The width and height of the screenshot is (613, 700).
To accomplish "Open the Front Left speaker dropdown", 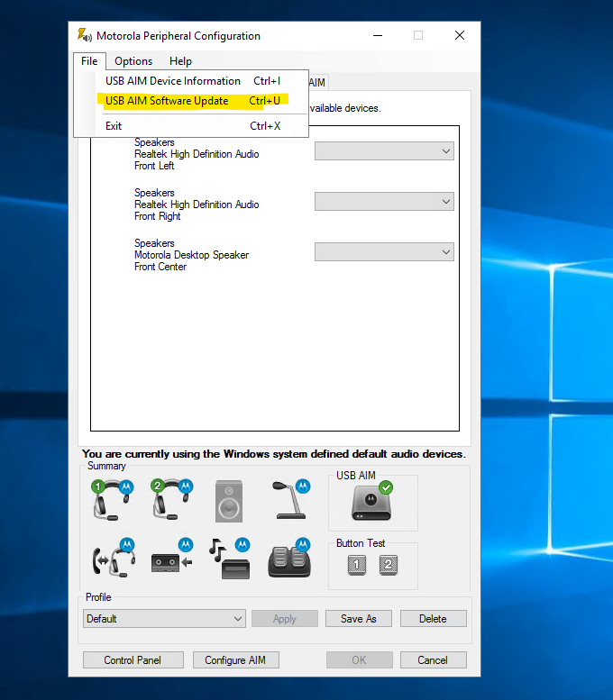I will (x=384, y=150).
